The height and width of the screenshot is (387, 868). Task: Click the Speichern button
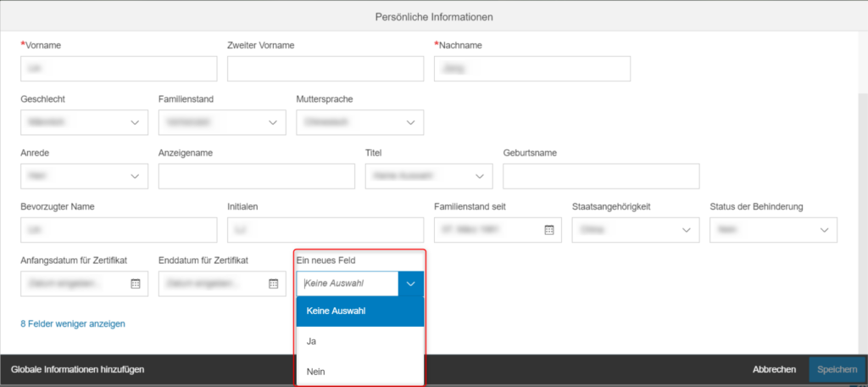tap(837, 369)
